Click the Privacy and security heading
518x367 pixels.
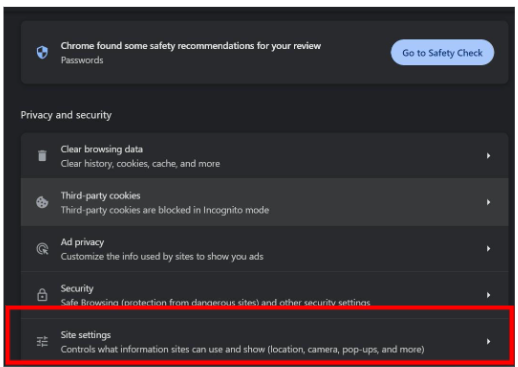[66, 115]
